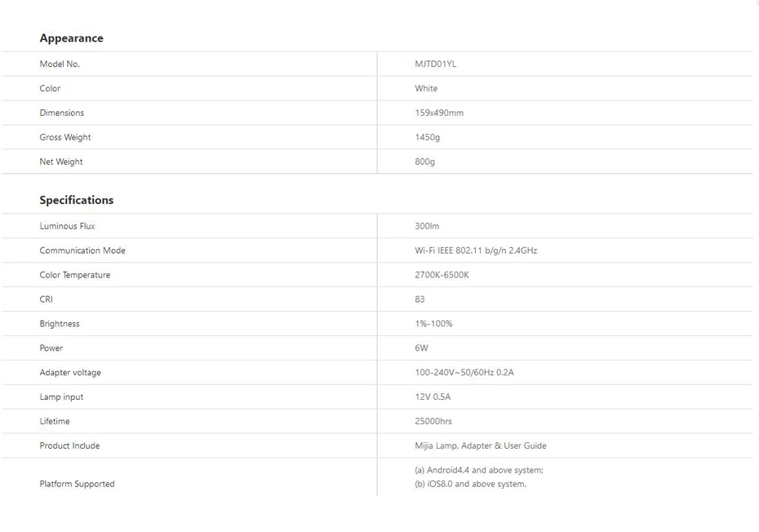Select the 12V 0.5A lamp input value

(x=433, y=397)
